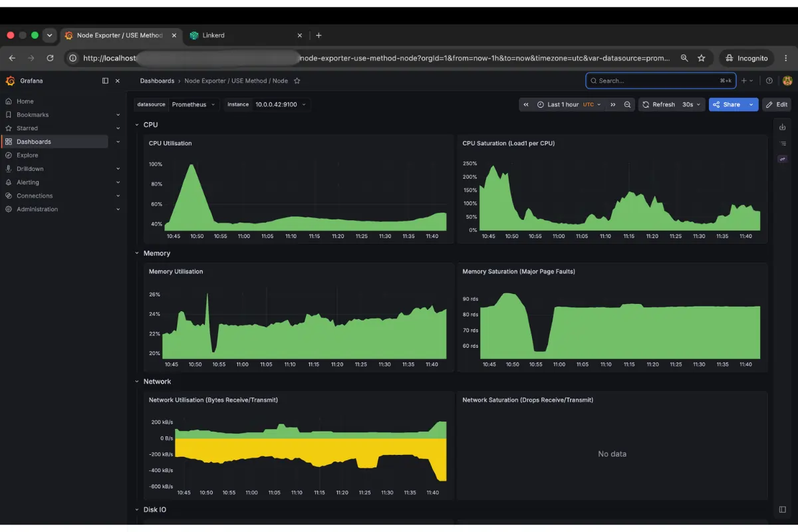The width and height of the screenshot is (798, 532).
Task: Open the Share options dropdown arrow
Action: [x=751, y=104]
